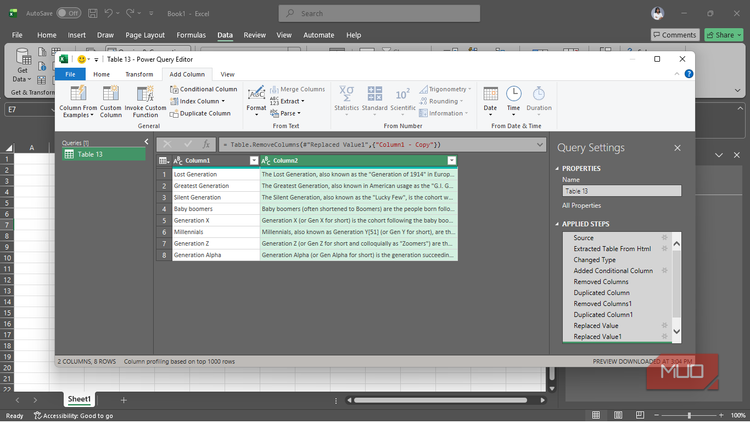
Task: Open the Date column tool
Action: (490, 101)
